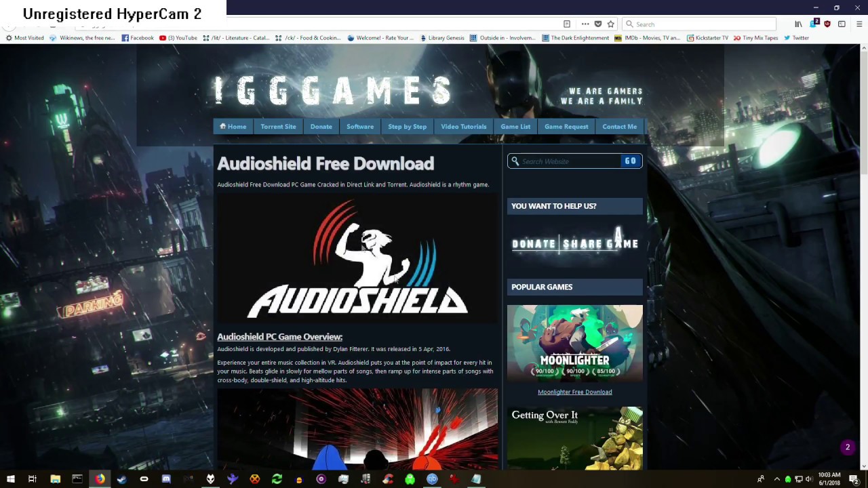Viewport: 868px width, 488px height.
Task: Follow the Moonlighter Free Download link
Action: (x=575, y=392)
